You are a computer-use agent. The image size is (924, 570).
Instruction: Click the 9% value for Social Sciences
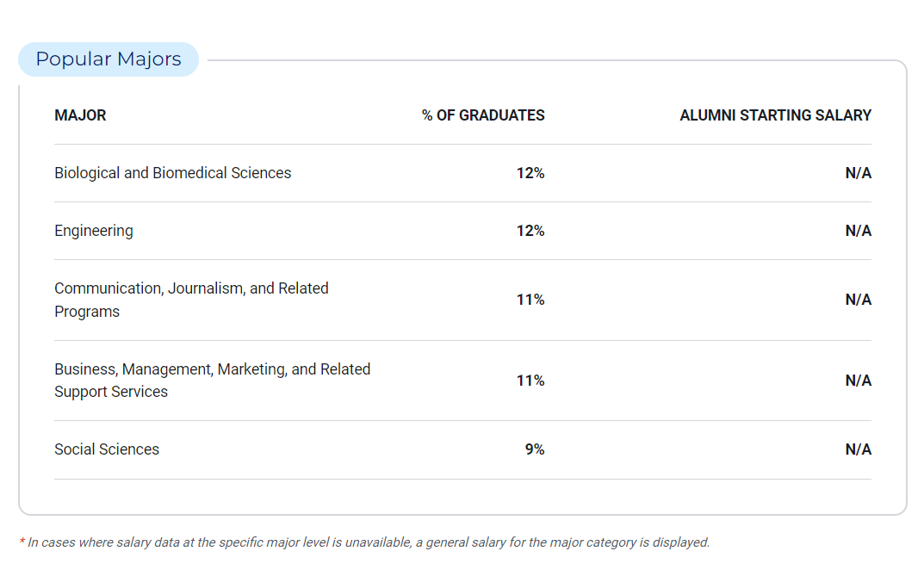click(535, 449)
